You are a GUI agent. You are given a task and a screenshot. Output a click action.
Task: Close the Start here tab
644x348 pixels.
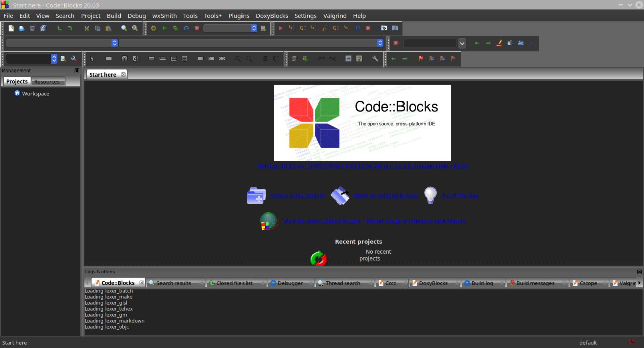(123, 74)
